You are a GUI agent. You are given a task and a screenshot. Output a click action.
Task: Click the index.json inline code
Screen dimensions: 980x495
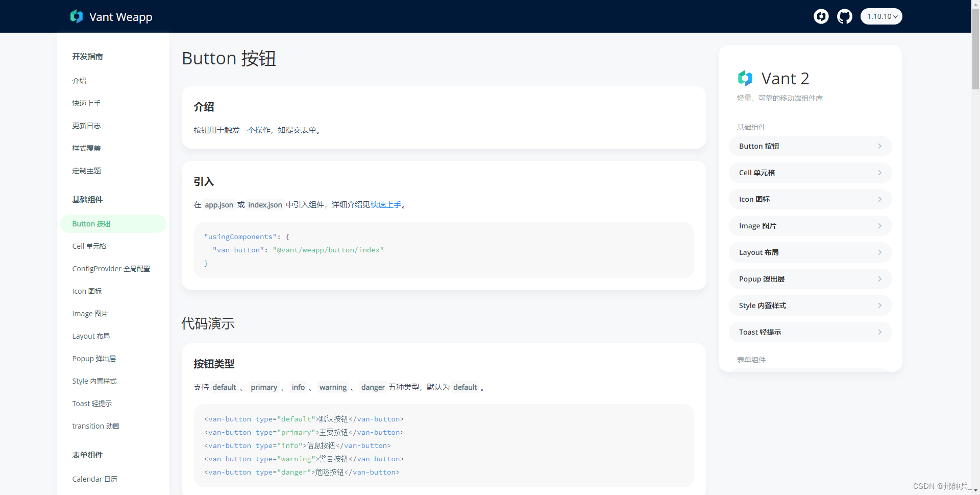point(265,205)
